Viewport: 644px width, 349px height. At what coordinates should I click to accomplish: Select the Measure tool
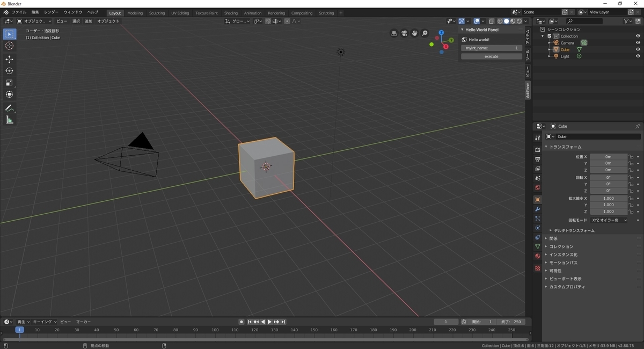coord(9,120)
